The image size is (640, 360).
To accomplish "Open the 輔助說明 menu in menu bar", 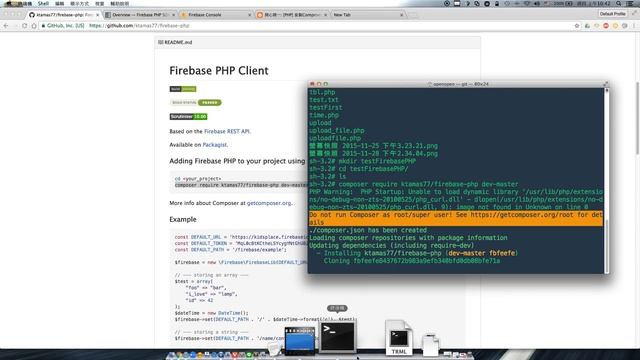I will pos(120,4).
